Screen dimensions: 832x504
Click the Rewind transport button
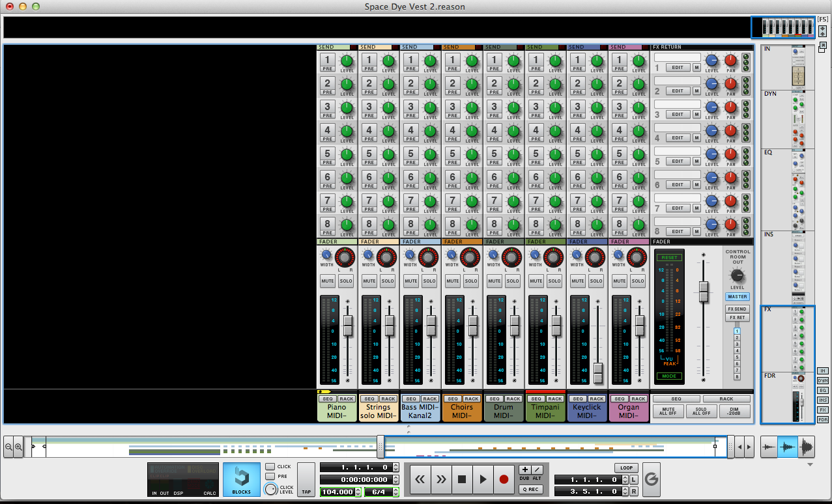tap(420, 479)
